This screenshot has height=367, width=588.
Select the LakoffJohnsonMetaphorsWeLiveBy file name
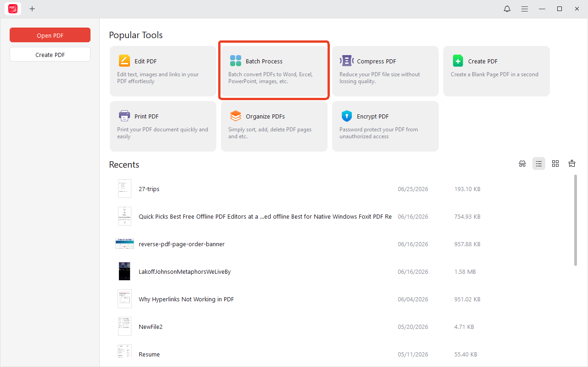click(185, 271)
